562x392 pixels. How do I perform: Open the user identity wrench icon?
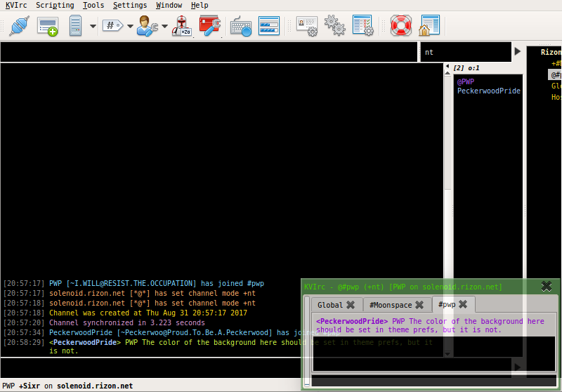pyautogui.click(x=147, y=27)
